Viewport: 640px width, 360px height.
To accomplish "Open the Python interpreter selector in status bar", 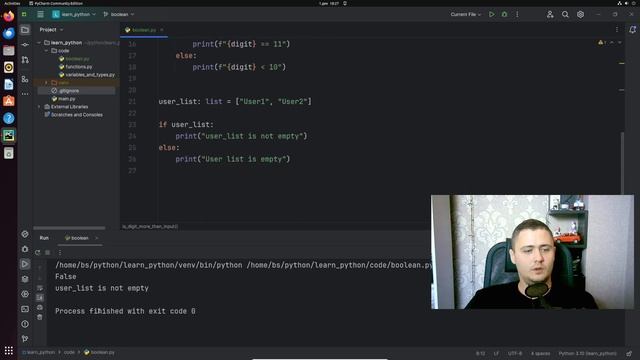I will tap(587, 353).
